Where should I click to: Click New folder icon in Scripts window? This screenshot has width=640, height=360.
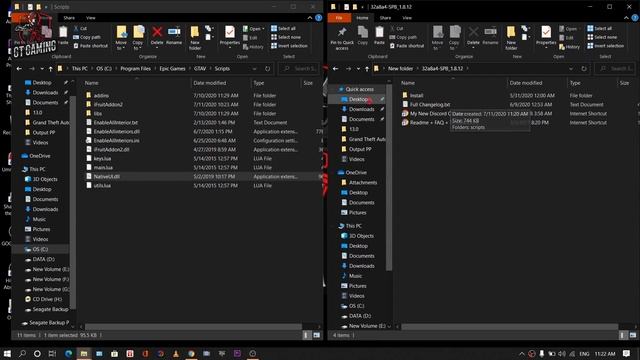point(195,38)
